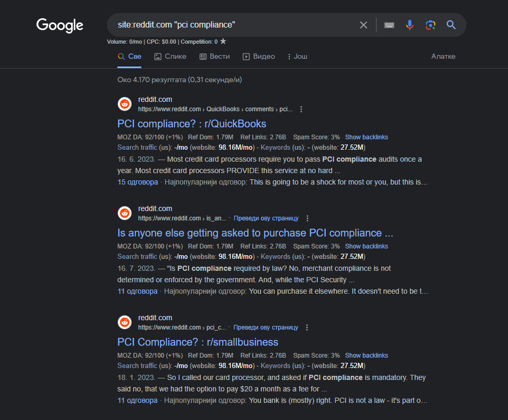Open three-dot menu for QuickBooks result
The image size is (508, 420).
pos(301,109)
